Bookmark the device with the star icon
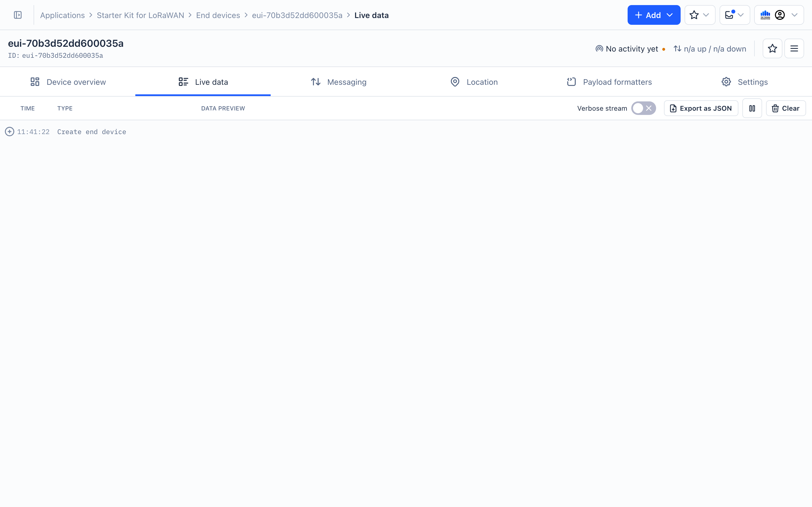This screenshot has width=812, height=507. [773, 48]
